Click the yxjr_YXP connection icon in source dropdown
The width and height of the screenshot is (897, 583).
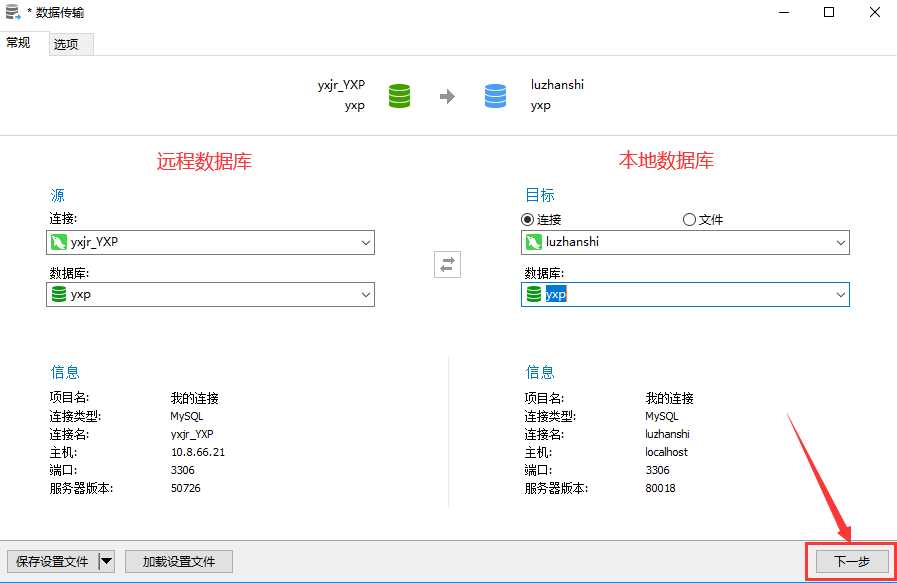[57, 242]
